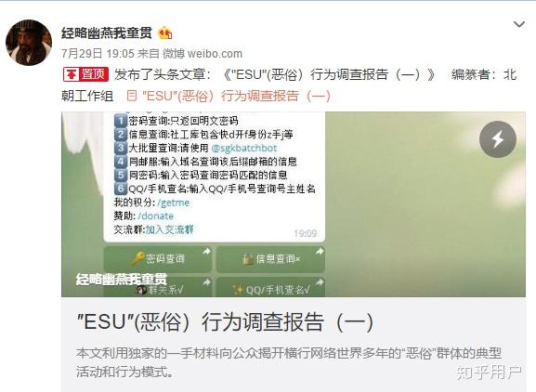Open the red "ESU"(恶俗) article link
Viewport: 536px width, 392px height.
click(x=236, y=96)
